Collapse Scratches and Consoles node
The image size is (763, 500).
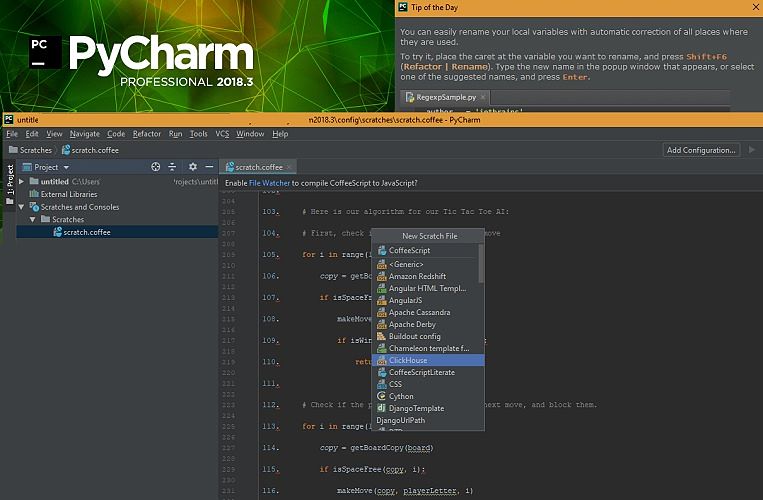[x=21, y=207]
